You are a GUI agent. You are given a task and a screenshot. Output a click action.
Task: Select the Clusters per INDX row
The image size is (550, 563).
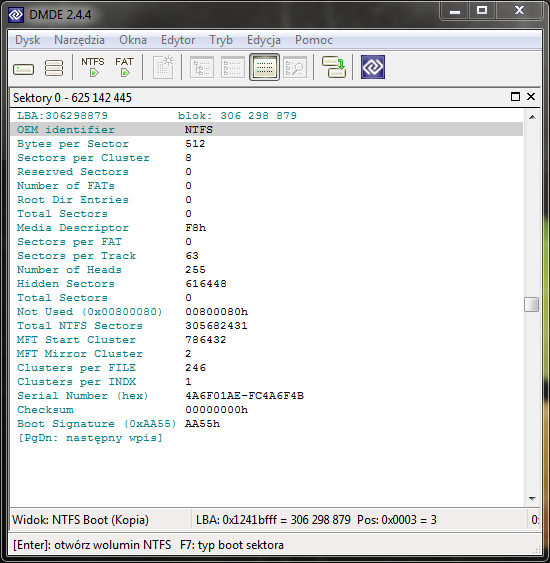coord(266,382)
